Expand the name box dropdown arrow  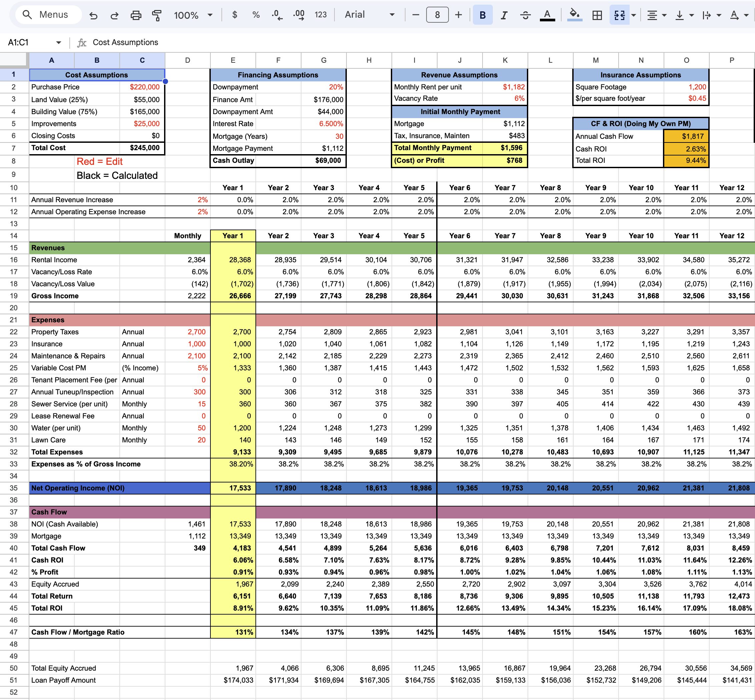(x=58, y=42)
